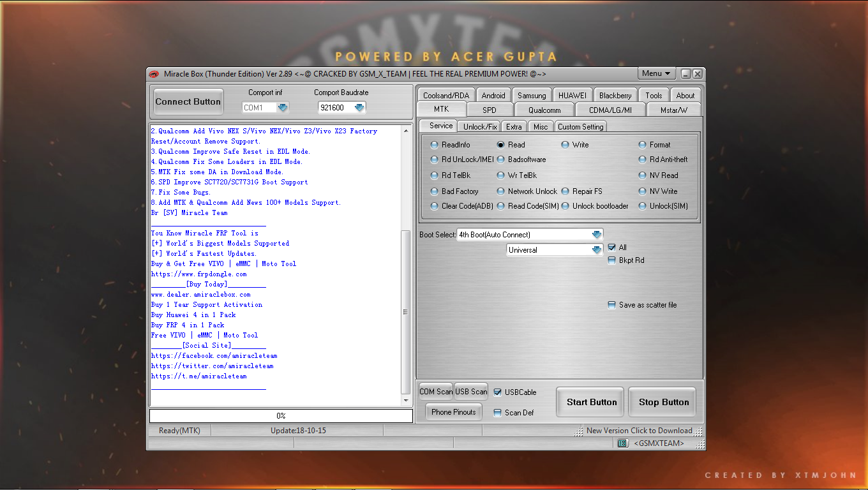Select the Rd Anti-theft radio button

coord(643,160)
